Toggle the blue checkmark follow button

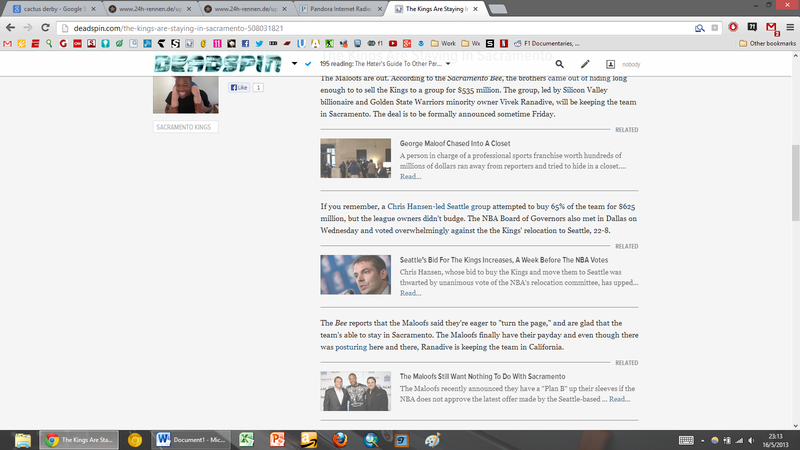pos(308,64)
